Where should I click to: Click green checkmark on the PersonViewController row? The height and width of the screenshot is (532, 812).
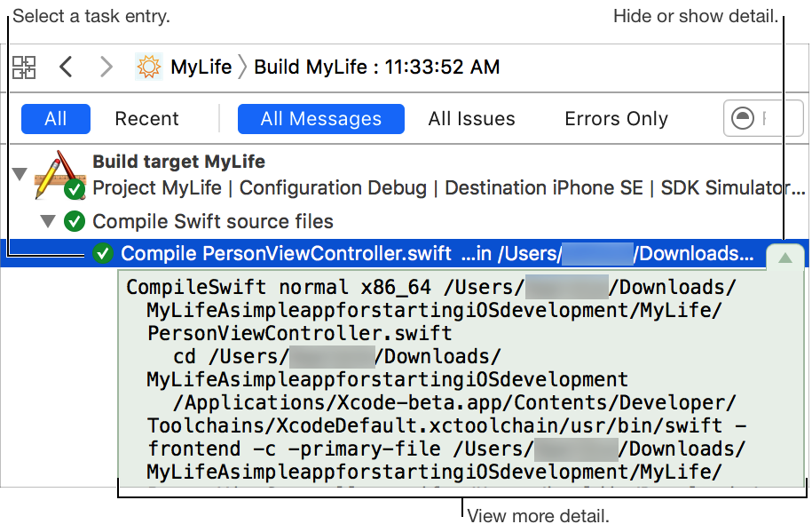pyautogui.click(x=103, y=254)
